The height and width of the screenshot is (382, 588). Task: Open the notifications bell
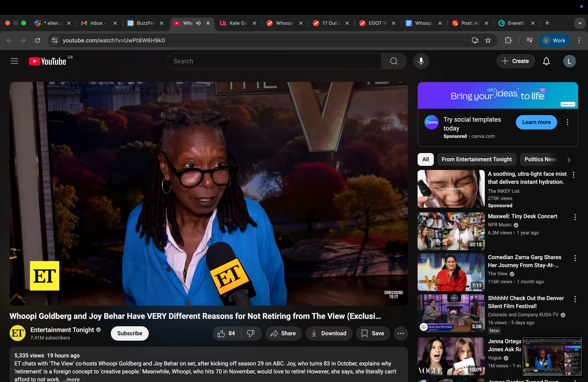click(x=546, y=61)
